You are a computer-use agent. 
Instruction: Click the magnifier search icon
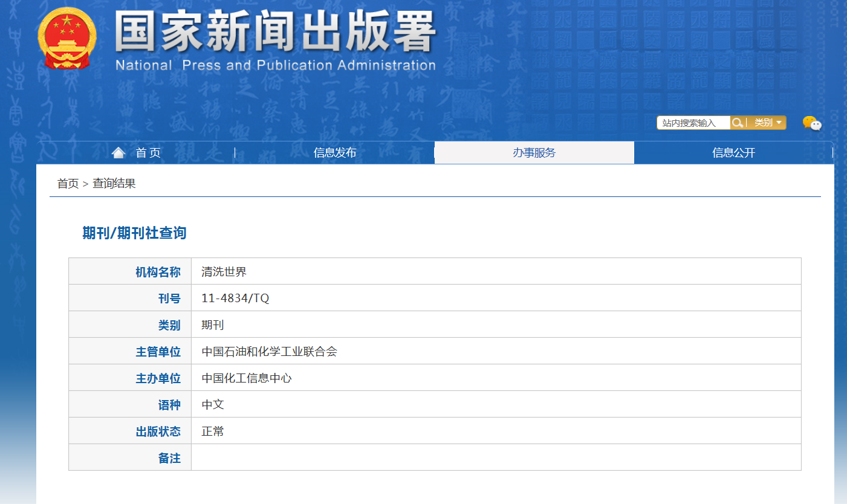click(738, 123)
